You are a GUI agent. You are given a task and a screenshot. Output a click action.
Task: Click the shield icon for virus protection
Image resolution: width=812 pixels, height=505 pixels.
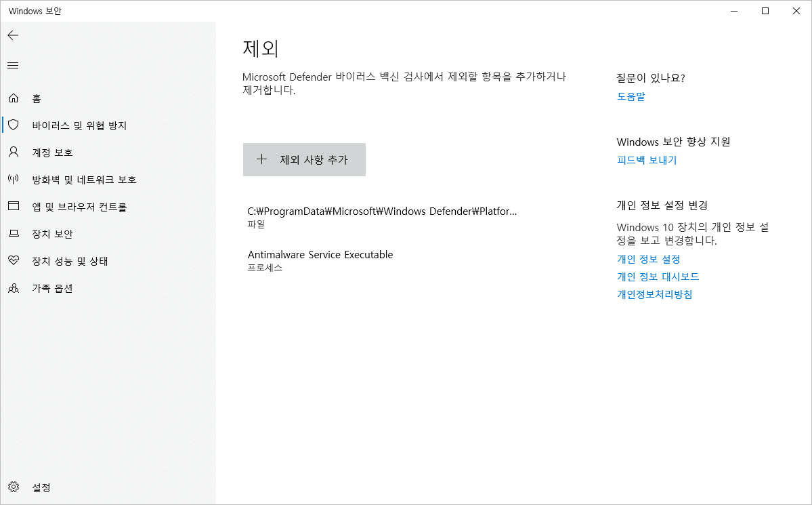point(14,125)
